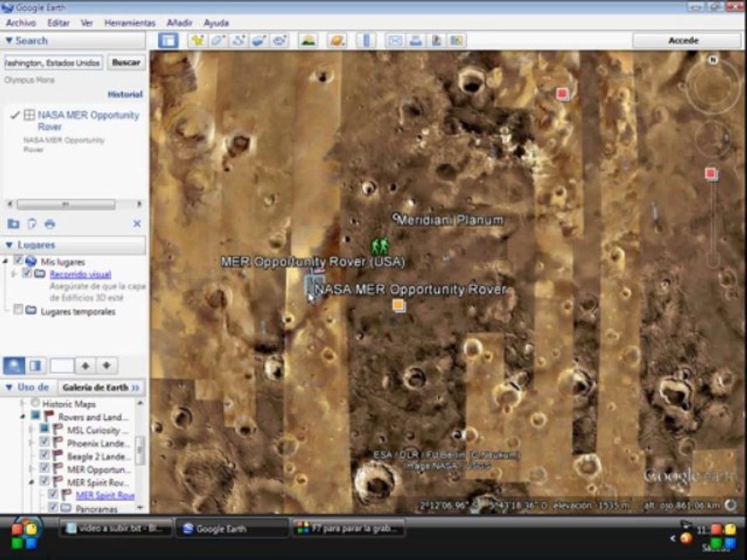The image size is (747, 560).
Task: Open the record tour tool
Action: (279, 40)
